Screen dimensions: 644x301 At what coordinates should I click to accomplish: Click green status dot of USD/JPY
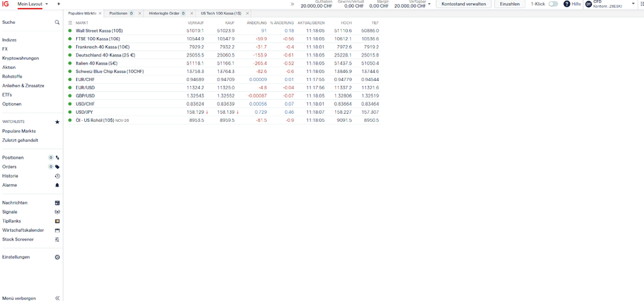[x=70, y=112]
